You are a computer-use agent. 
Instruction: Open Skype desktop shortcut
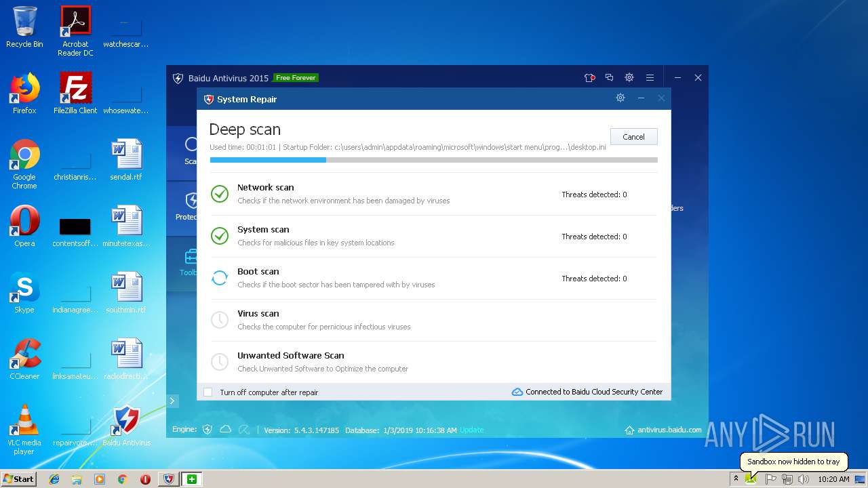(x=24, y=293)
